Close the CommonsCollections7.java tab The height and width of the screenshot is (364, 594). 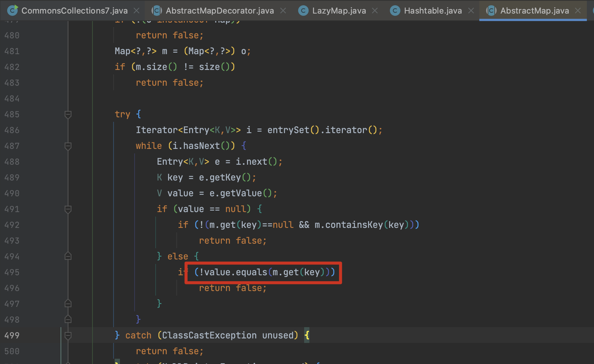[x=137, y=11]
